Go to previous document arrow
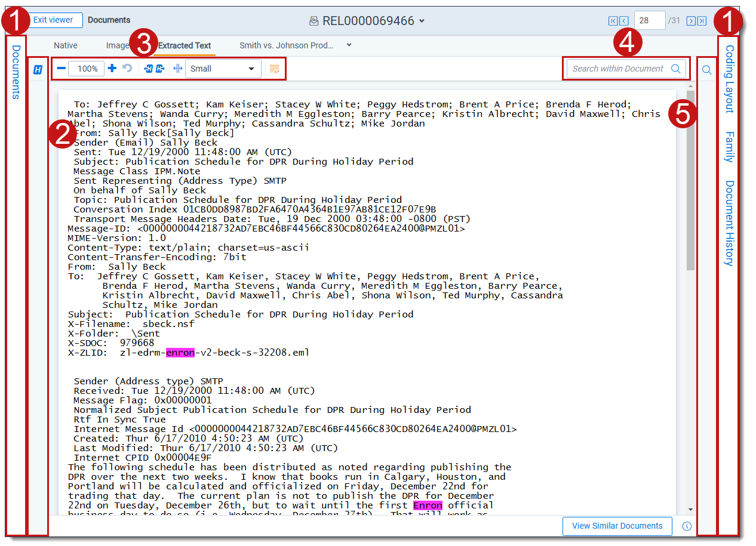The height and width of the screenshot is (546, 756). 623,21
